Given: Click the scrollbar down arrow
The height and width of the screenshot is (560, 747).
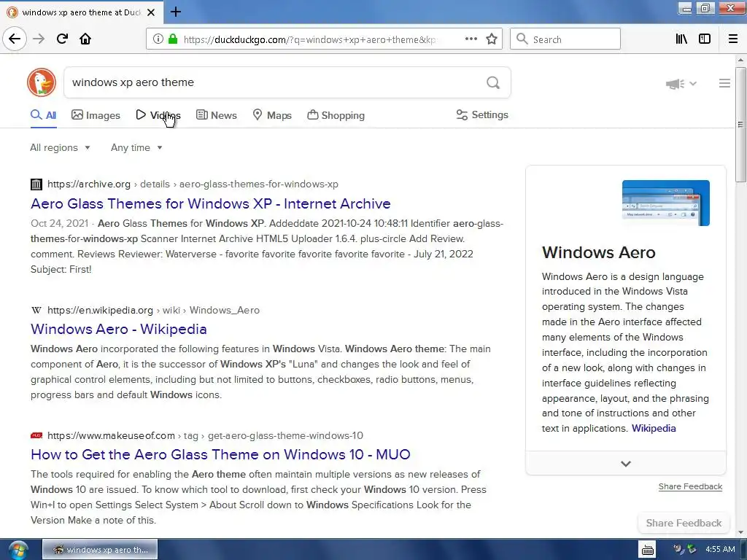Looking at the screenshot, I should pos(740,532).
